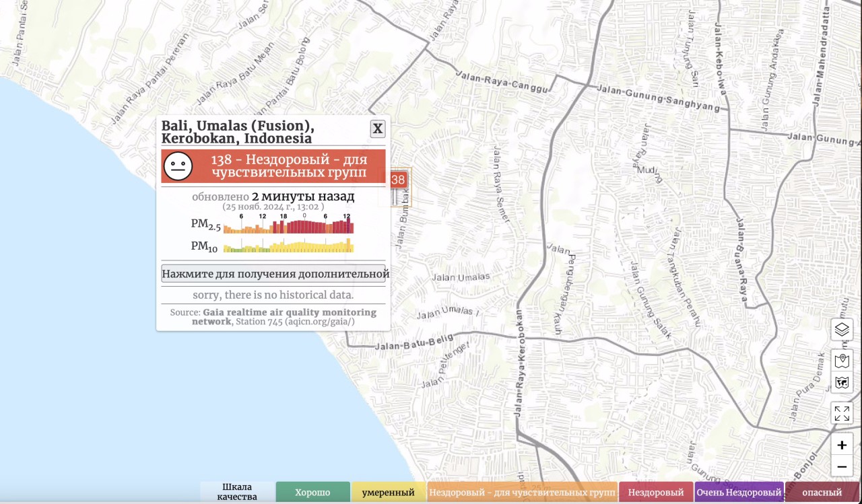The height and width of the screenshot is (504, 862).
Task: Select the опасный legend swatch
Action: click(x=822, y=493)
